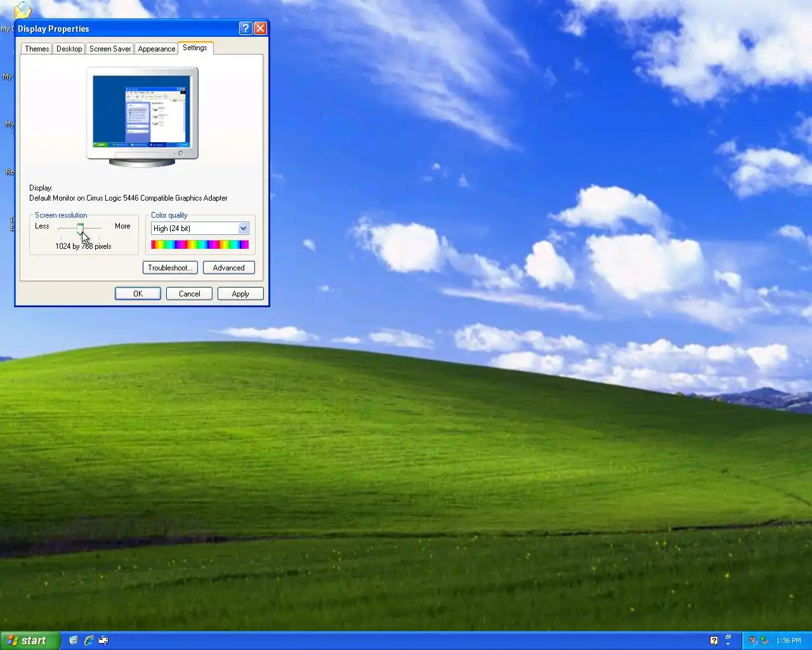Open the Windows start menu
The image size is (812, 650).
pyautogui.click(x=30, y=640)
